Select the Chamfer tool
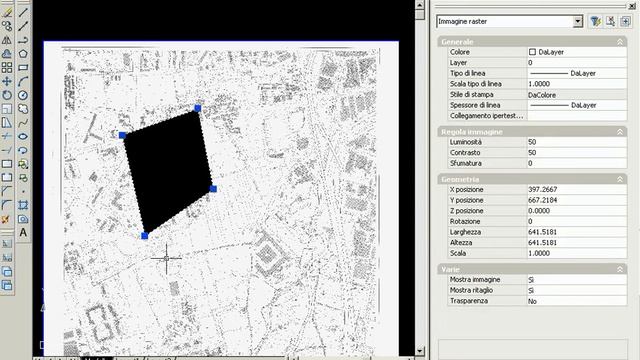 coord(7,191)
